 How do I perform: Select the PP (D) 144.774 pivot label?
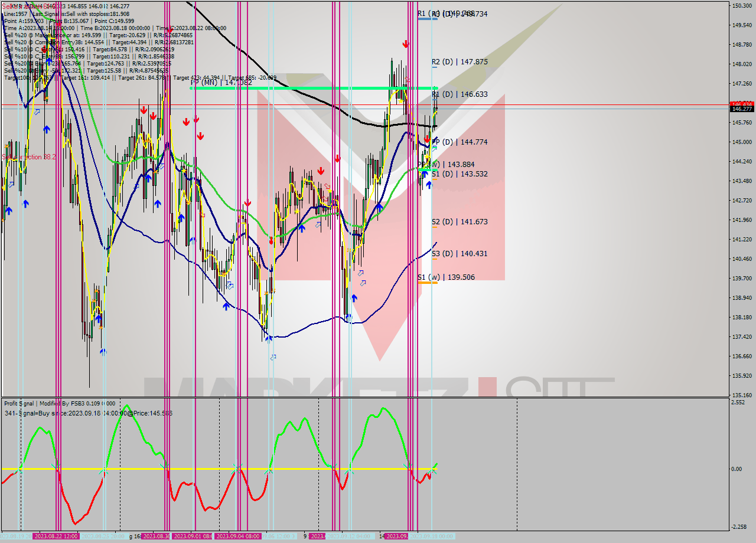click(460, 142)
